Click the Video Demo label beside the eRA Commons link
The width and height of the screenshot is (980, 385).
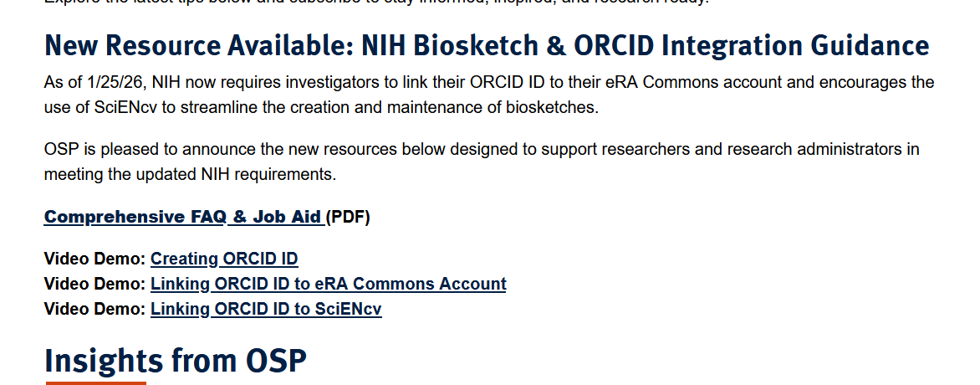pos(94,284)
